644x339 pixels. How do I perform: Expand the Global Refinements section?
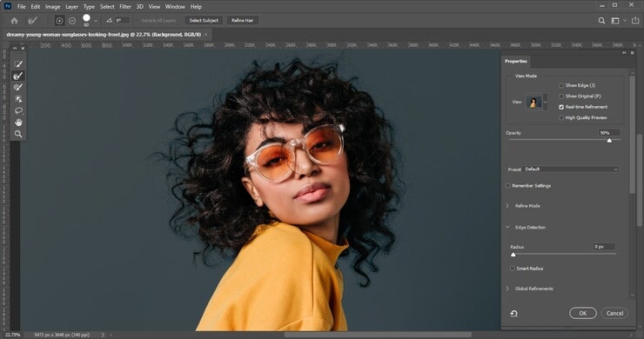pyautogui.click(x=507, y=289)
